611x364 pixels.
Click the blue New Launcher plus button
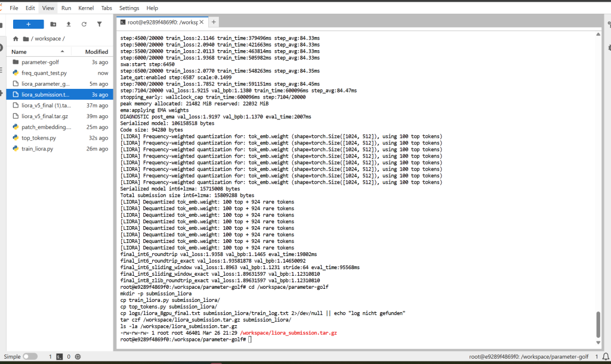tap(28, 24)
